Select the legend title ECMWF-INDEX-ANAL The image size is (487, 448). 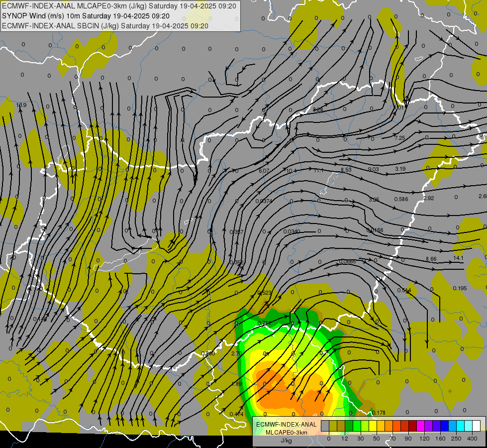[x=287, y=425]
